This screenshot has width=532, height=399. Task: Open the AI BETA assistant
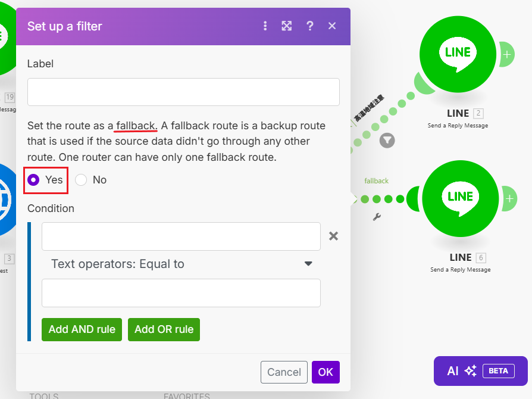tap(480, 371)
